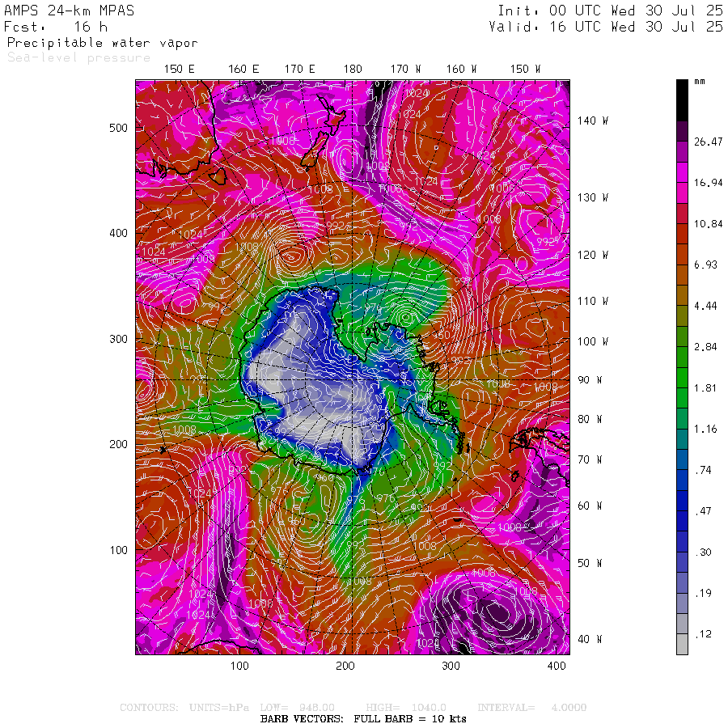Select the "Fcst: 16 h" forecast hour label

[x=56, y=27]
